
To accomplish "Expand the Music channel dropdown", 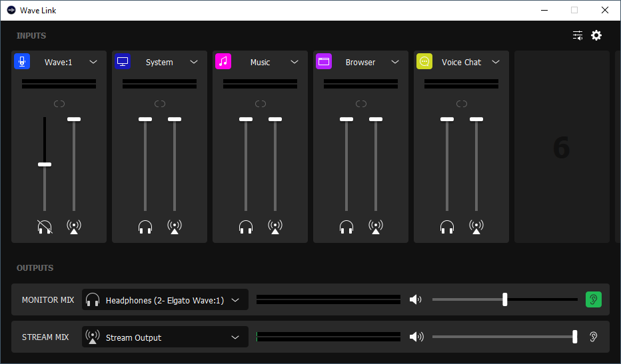I will click(x=295, y=62).
